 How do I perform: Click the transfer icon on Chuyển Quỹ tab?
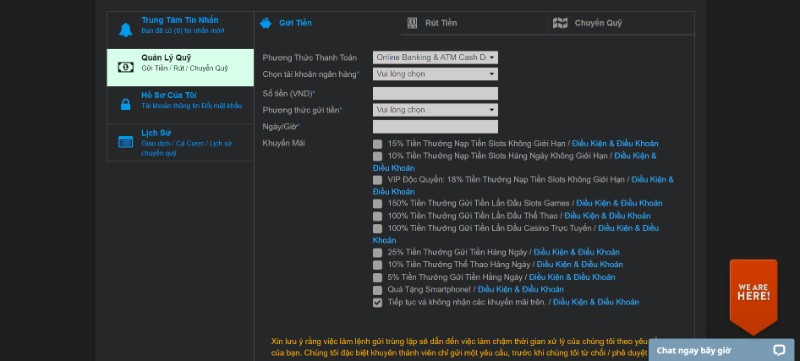560,23
